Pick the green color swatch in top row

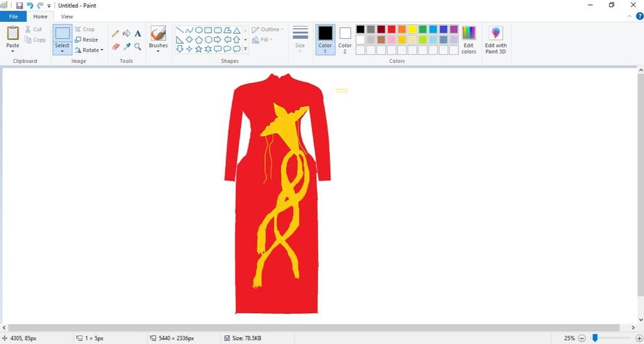pyautogui.click(x=423, y=29)
